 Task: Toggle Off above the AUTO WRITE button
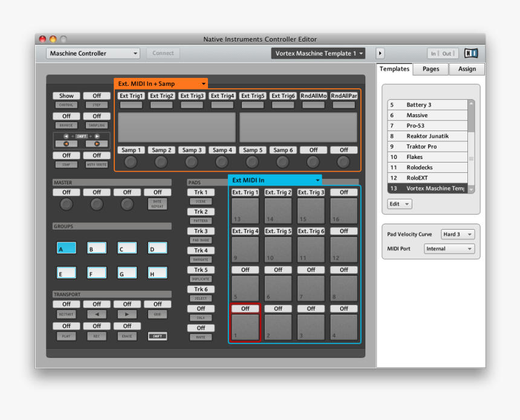pyautogui.click(x=96, y=155)
